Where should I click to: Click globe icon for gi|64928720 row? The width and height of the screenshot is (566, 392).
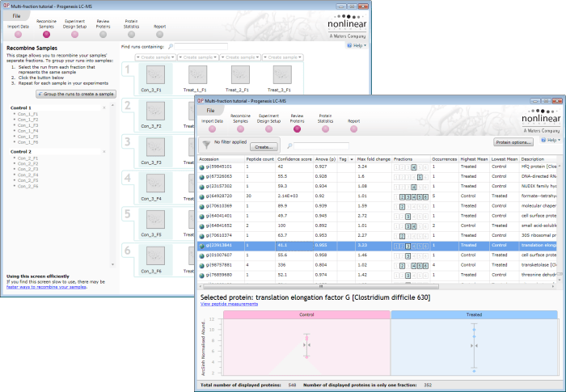pyautogui.click(x=202, y=196)
